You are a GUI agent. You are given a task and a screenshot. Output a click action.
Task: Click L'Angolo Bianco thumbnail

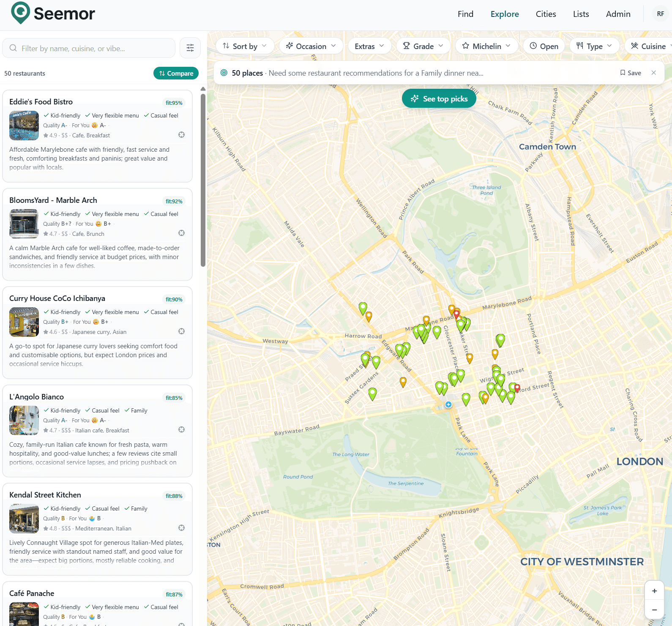click(24, 420)
